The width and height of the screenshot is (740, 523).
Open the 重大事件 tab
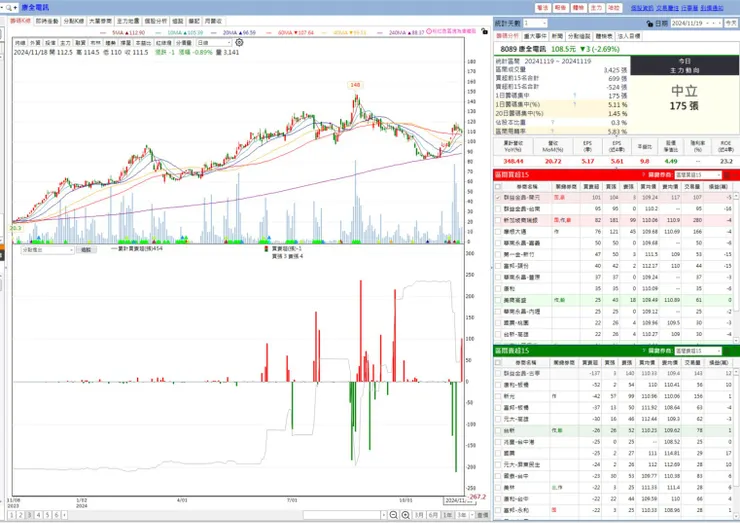[535, 36]
